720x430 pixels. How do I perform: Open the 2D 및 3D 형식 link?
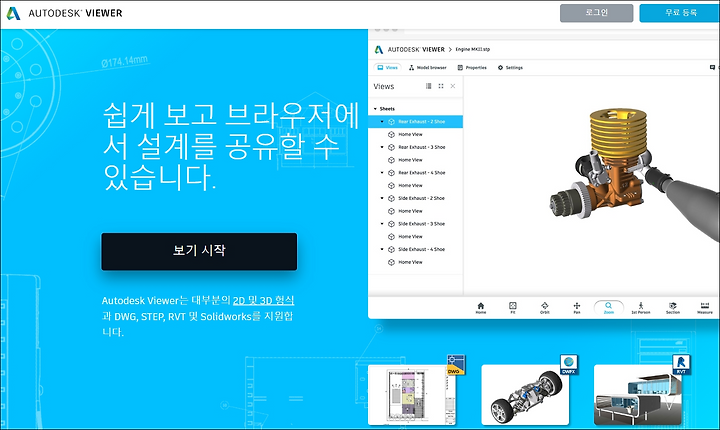coord(264,300)
